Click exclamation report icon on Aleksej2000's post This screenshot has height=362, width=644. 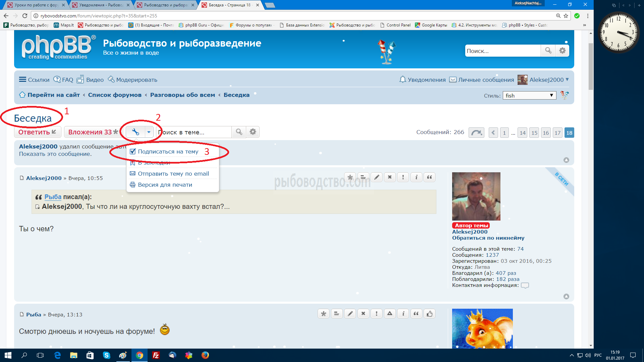point(403,177)
